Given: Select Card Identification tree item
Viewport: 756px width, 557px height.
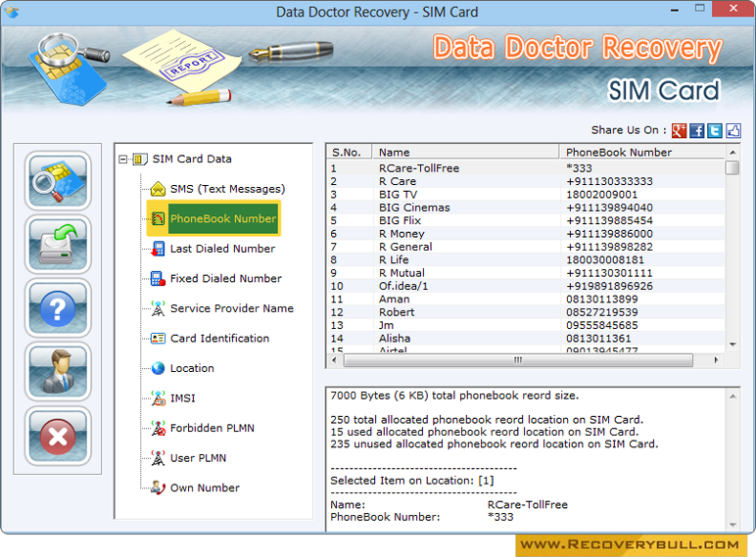Looking at the screenshot, I should click(220, 339).
